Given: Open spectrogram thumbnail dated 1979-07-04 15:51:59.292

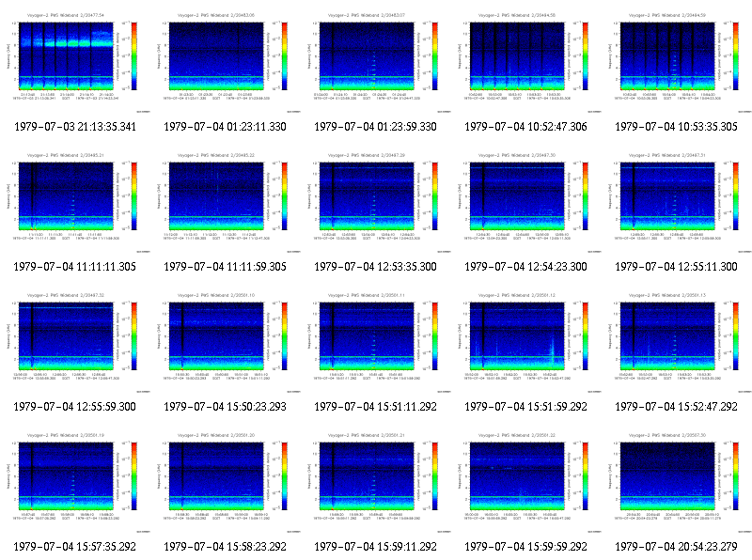Looking at the screenshot, I should point(526,342).
